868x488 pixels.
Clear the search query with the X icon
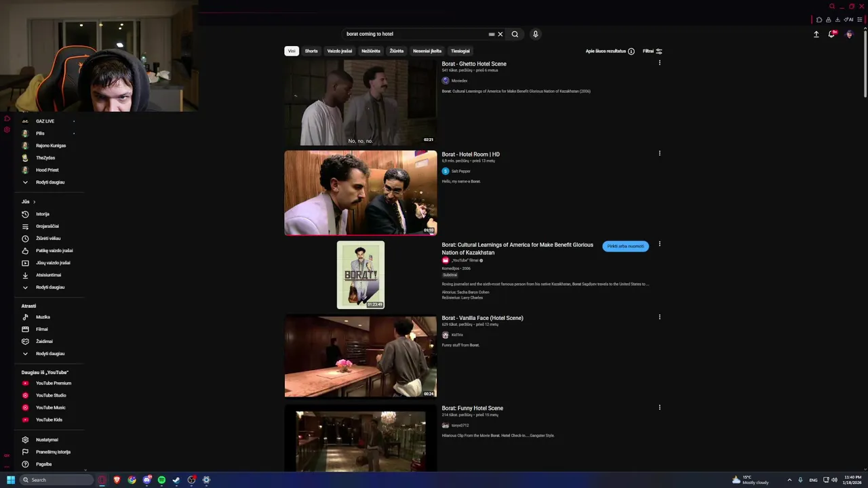pyautogui.click(x=500, y=34)
